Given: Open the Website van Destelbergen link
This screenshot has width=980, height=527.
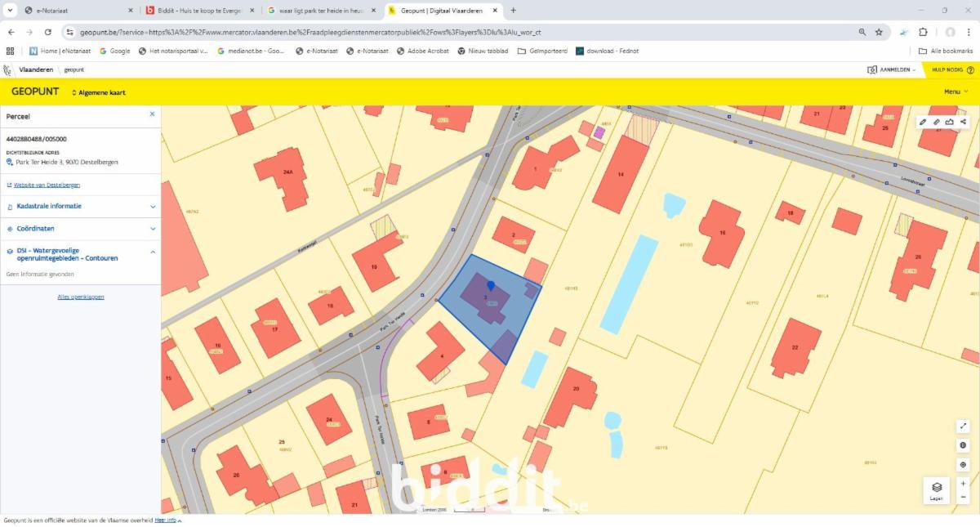Looking at the screenshot, I should pyautogui.click(x=47, y=185).
